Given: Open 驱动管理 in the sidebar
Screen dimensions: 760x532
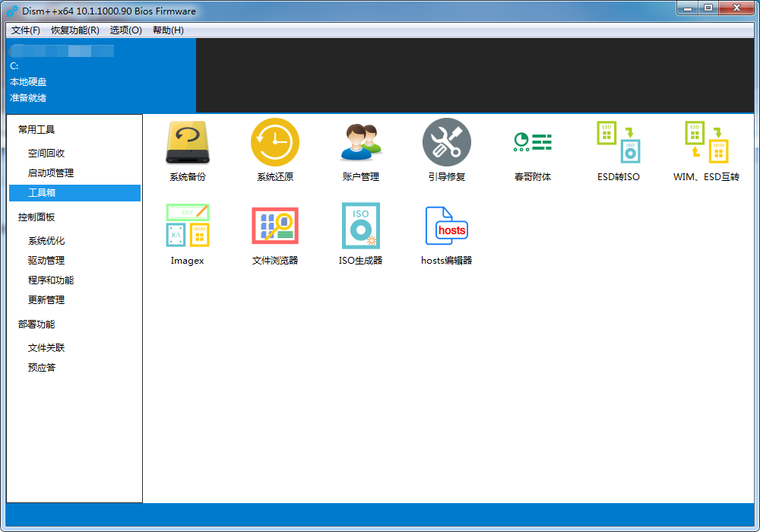Looking at the screenshot, I should coord(46,261).
